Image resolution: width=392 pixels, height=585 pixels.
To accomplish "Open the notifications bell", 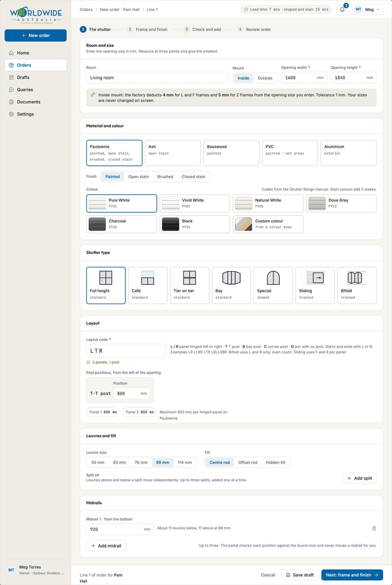I will [x=342, y=10].
